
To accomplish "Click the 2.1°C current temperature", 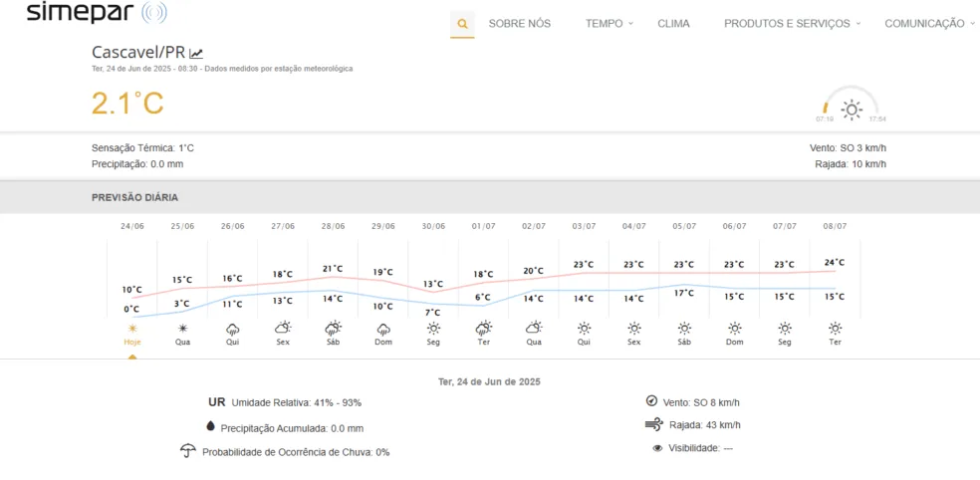I will (128, 104).
